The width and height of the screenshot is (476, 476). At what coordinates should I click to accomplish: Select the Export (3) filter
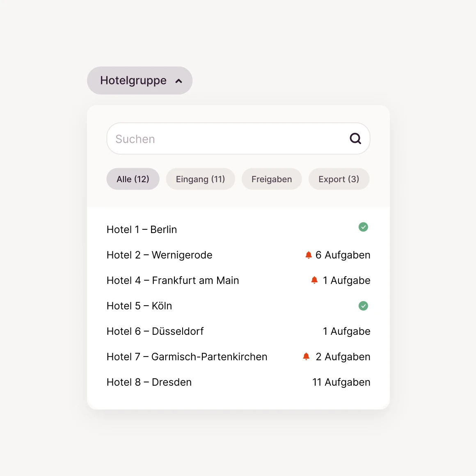point(339,179)
